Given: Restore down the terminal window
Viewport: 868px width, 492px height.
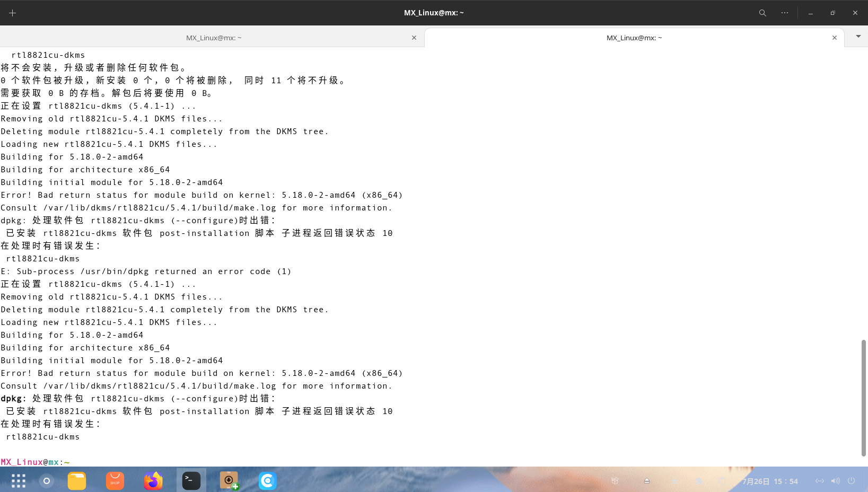Looking at the screenshot, I should click(833, 13).
